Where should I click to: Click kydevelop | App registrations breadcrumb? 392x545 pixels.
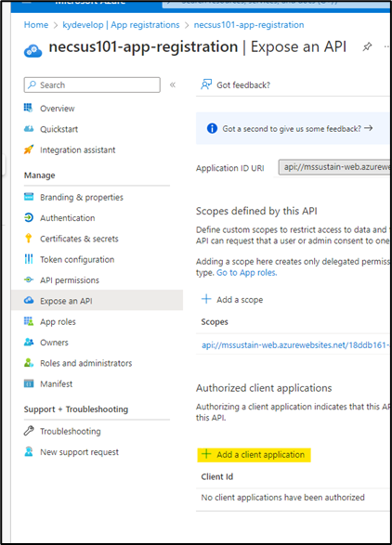point(121,25)
